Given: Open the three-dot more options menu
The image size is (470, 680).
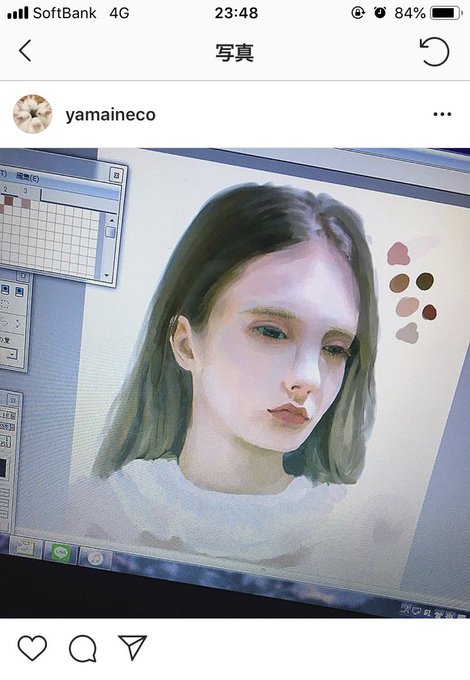Looking at the screenshot, I should click(x=442, y=114).
